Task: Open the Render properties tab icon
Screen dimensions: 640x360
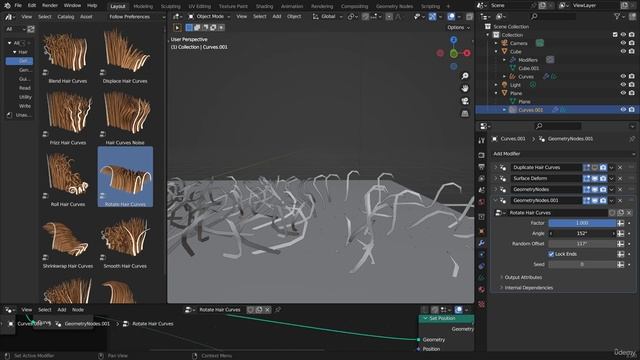Action: tap(482, 155)
